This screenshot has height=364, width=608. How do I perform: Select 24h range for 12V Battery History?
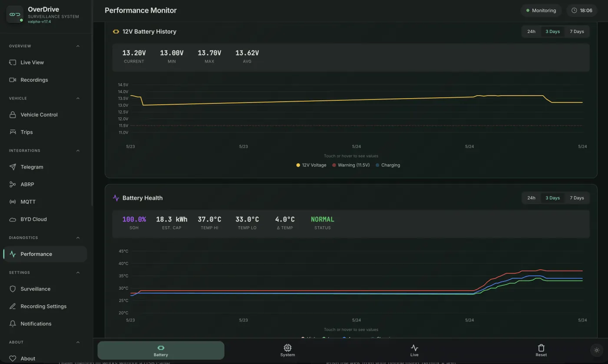[531, 32]
